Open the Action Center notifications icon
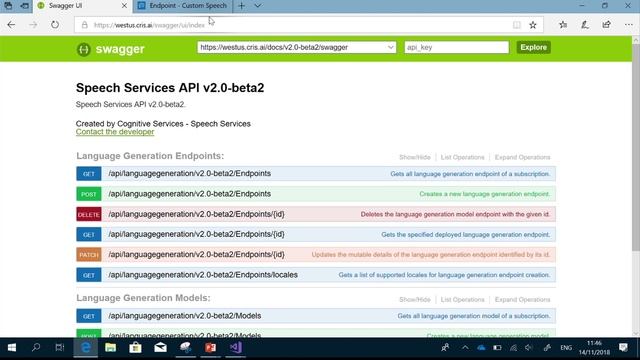 coord(623,348)
